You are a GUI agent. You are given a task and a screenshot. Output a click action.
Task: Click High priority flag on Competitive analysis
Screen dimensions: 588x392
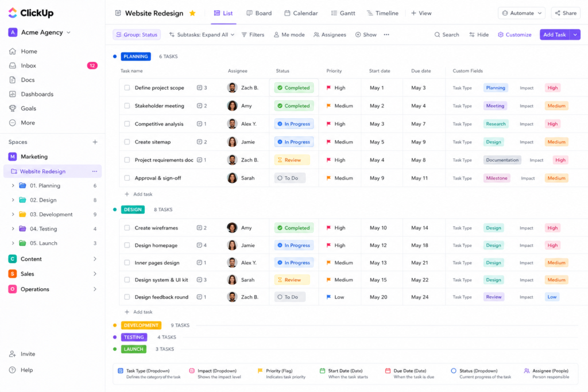[328, 124]
